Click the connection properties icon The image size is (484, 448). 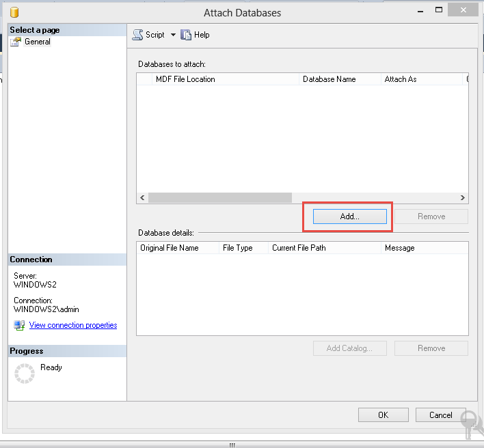pos(20,325)
